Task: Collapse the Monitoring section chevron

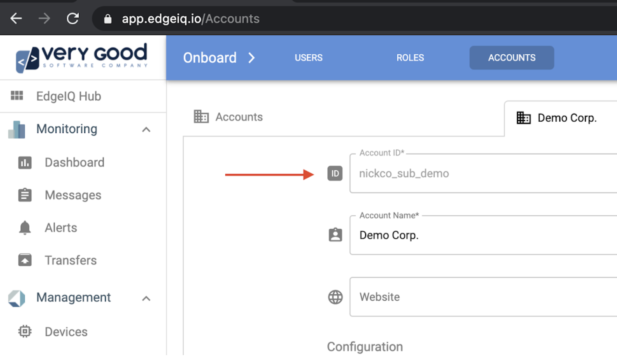Action: click(x=146, y=129)
